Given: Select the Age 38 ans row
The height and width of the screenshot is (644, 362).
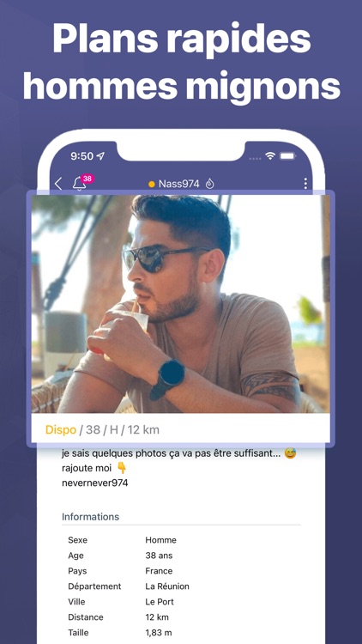Looking at the screenshot, I should pos(181,556).
